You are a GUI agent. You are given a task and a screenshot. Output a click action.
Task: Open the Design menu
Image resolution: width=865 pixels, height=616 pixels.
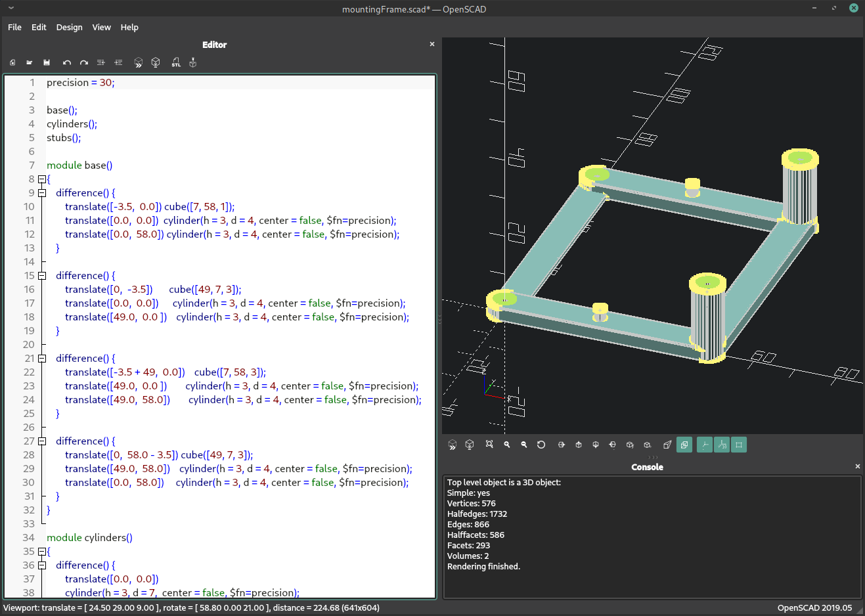tap(69, 27)
